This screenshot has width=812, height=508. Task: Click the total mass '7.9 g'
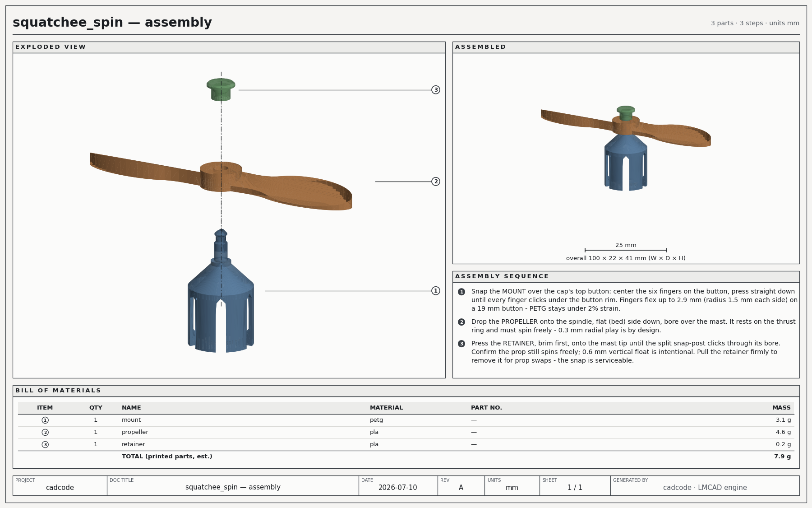point(782,457)
